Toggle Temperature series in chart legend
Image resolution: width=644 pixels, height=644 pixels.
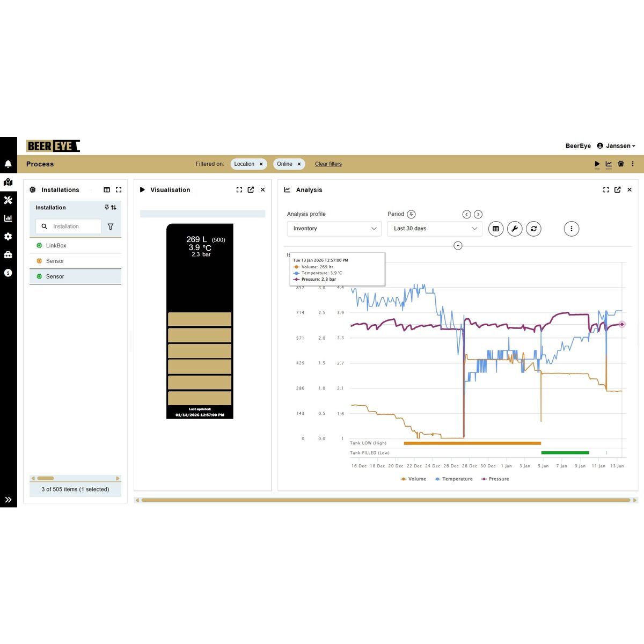(454, 479)
